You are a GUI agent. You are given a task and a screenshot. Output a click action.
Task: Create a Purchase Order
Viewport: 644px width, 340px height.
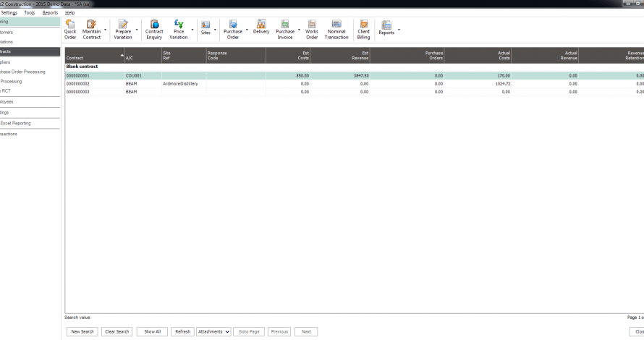[233, 30]
